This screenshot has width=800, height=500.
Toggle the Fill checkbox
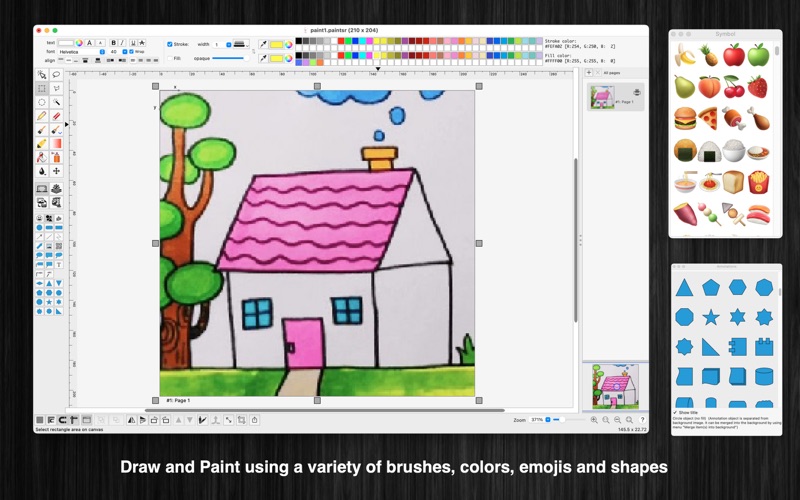[x=170, y=58]
